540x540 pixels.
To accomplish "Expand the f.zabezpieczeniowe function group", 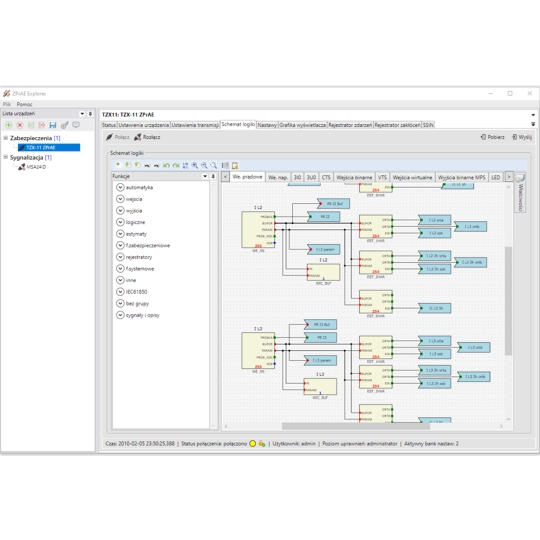I will pos(120,245).
